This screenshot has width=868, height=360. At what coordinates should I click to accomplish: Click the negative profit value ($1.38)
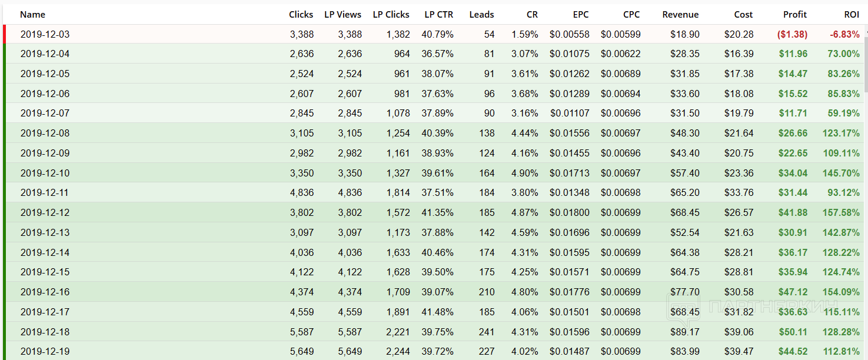(792, 35)
